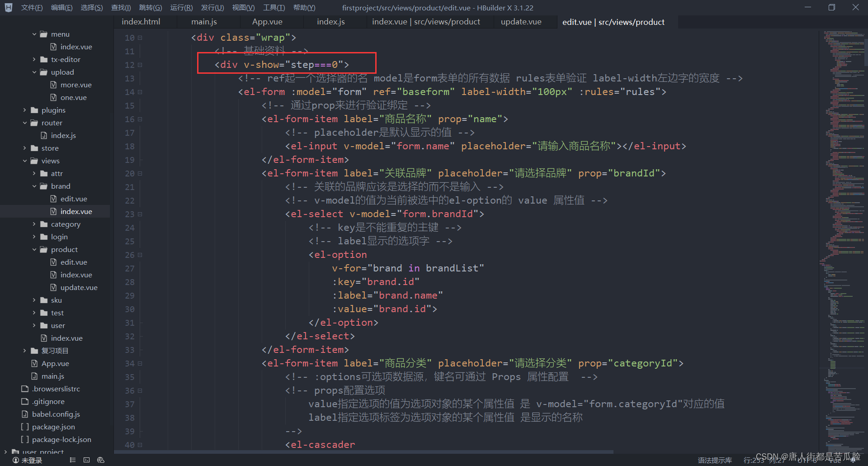
Task: Open edit.vue under product folder
Action: 74,262
